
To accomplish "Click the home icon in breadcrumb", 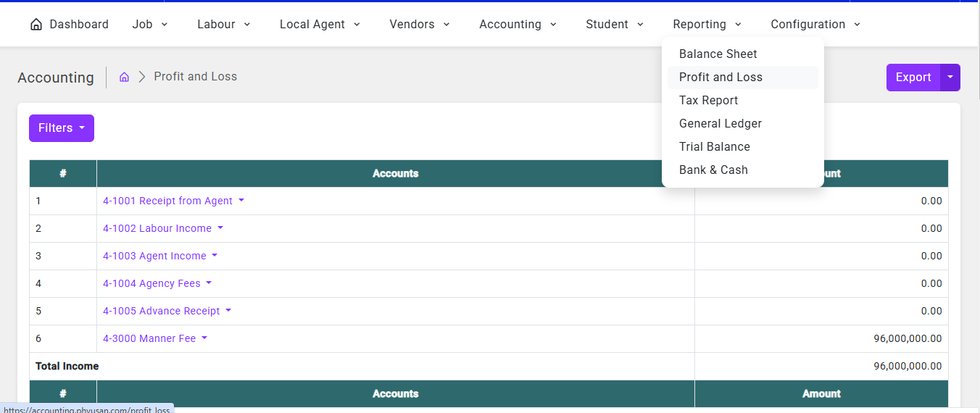I will coord(124,77).
